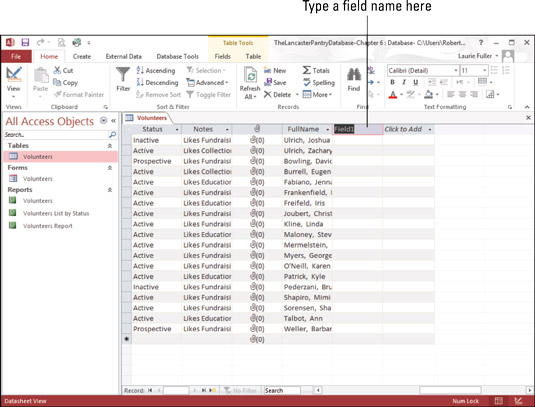Click search magnifier in navigation pane
The width and height of the screenshot is (535, 407).
click(x=112, y=135)
